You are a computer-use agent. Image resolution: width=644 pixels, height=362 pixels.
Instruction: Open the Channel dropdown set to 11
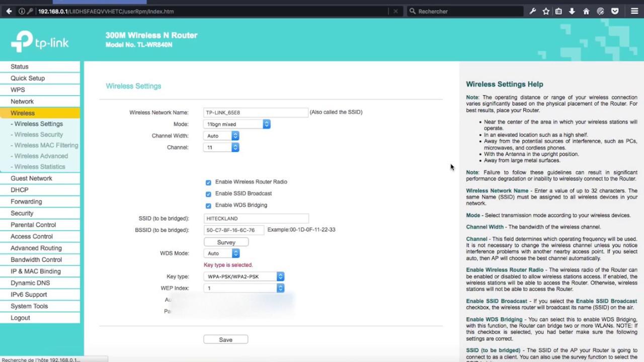pyautogui.click(x=221, y=147)
